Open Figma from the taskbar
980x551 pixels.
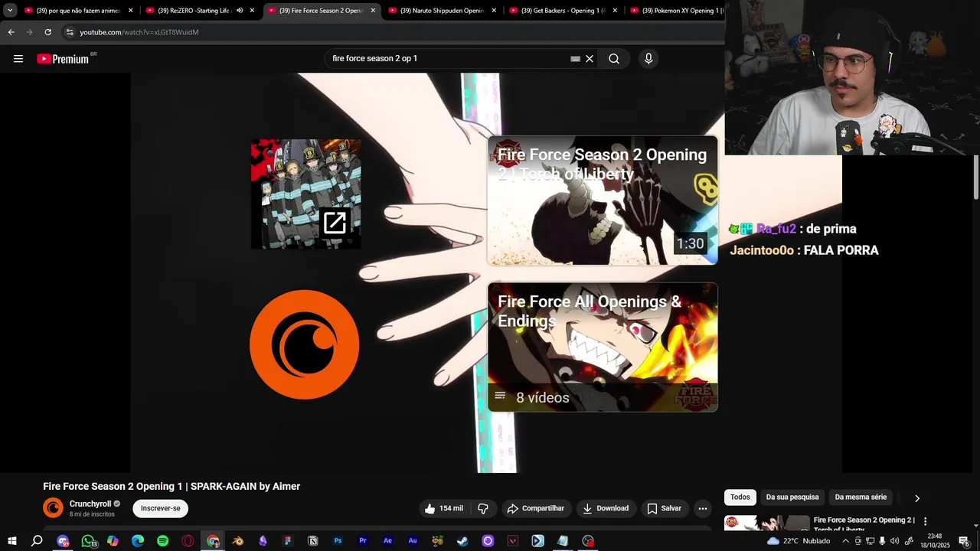[x=288, y=541]
